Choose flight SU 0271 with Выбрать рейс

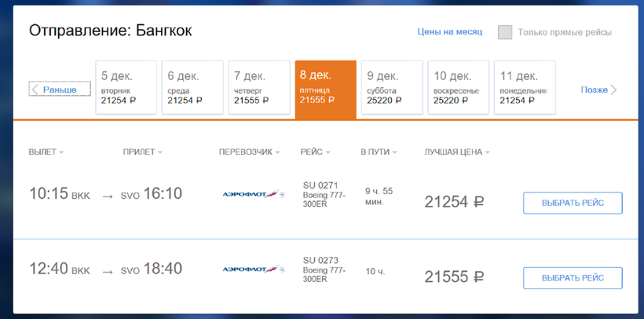(x=573, y=203)
